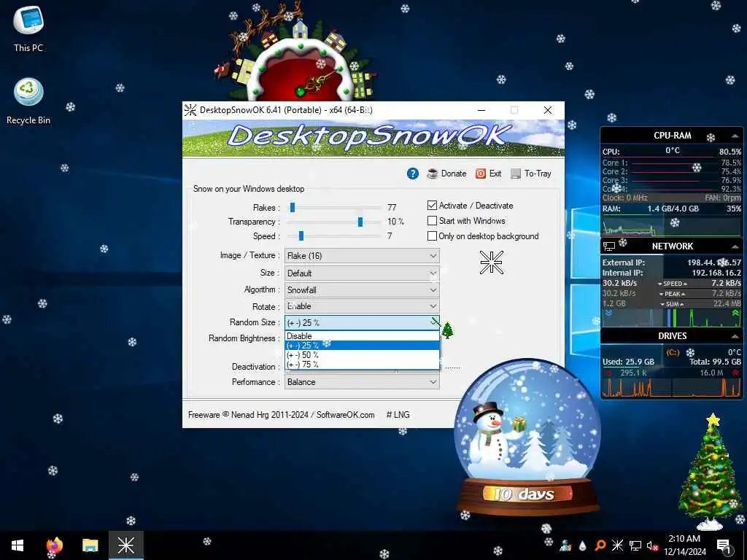
Task: Open the Size dropdown showing Default
Action: (x=362, y=273)
